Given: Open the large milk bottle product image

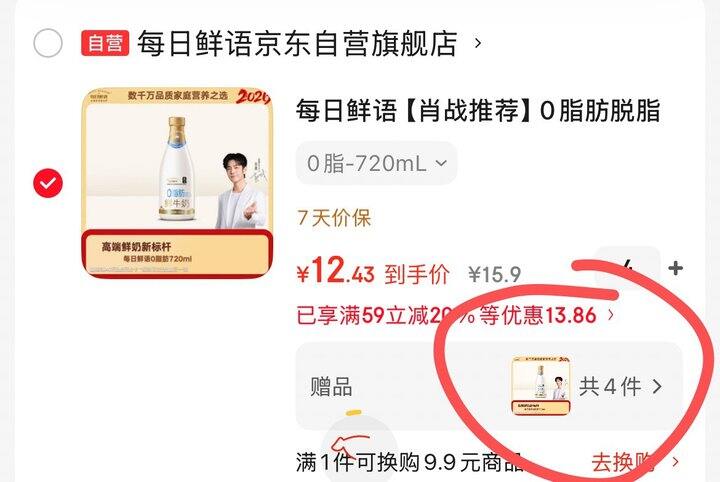Looking at the screenshot, I should point(177,183).
